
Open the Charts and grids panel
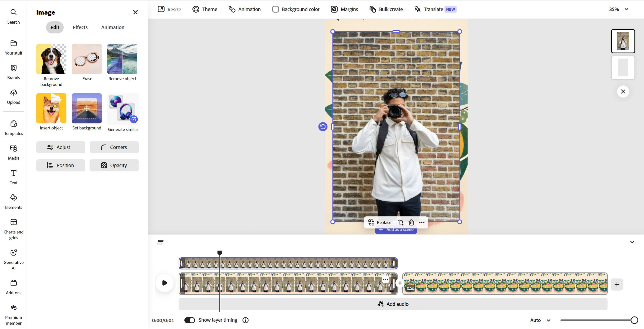pyautogui.click(x=14, y=229)
